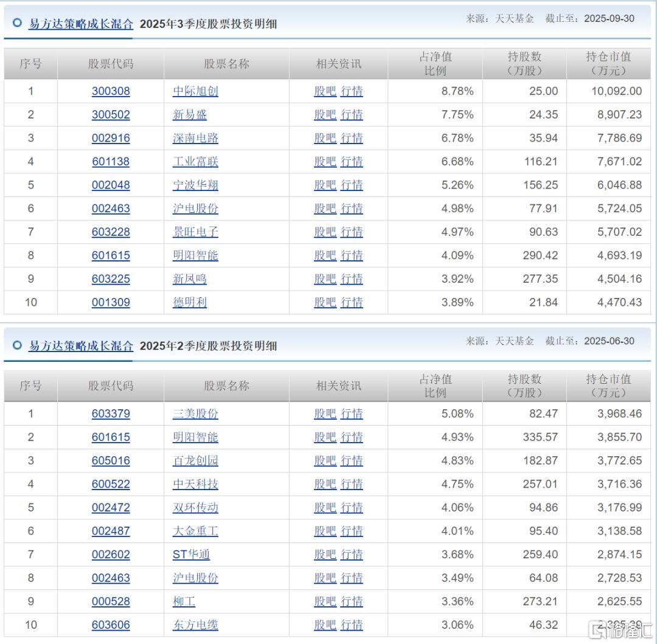Open 股吧 for 中天科技
Screen dimensions: 657x644
[325, 484]
